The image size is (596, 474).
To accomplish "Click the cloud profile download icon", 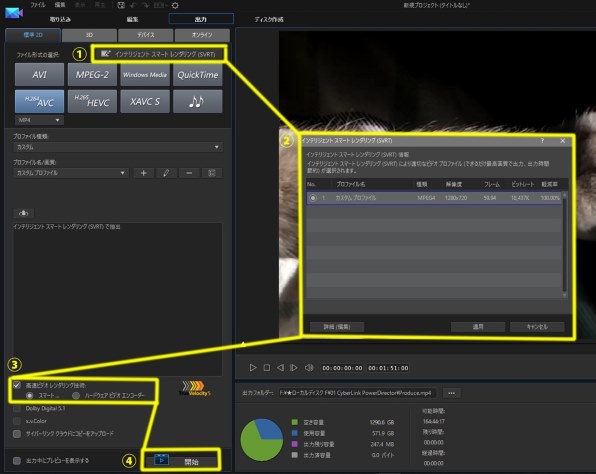I will tap(24, 213).
